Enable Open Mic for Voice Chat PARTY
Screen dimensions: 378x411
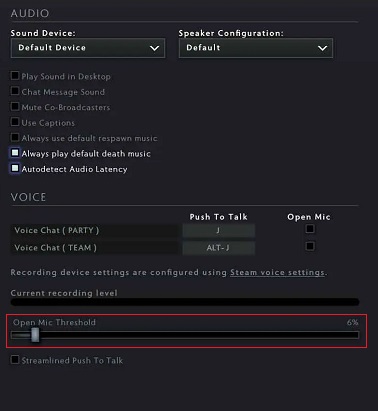310,229
